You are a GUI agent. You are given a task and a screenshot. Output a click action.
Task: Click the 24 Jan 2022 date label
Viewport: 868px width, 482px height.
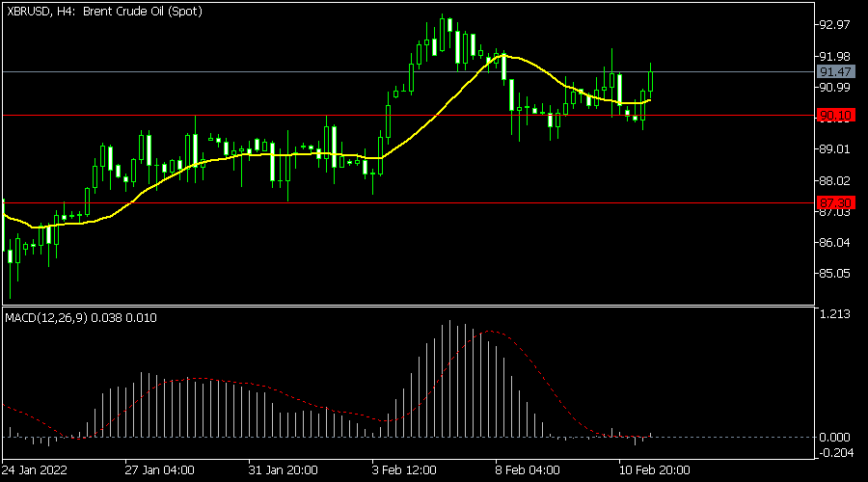35,470
